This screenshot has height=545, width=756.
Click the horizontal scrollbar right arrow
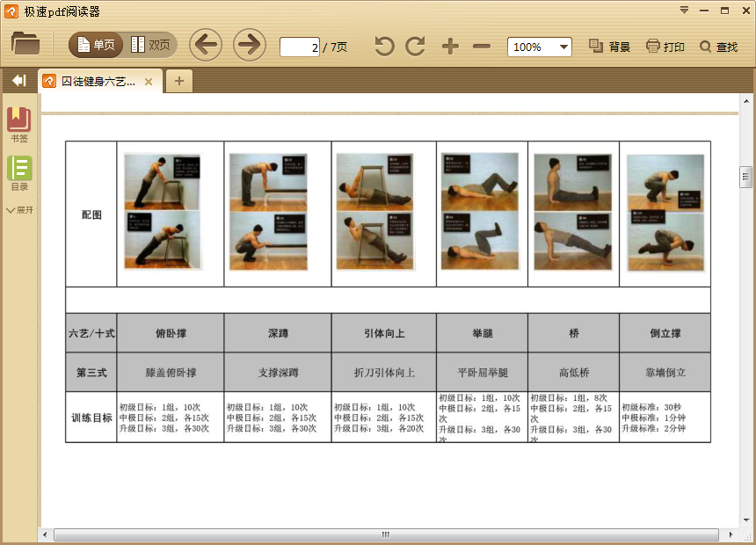coord(731,534)
